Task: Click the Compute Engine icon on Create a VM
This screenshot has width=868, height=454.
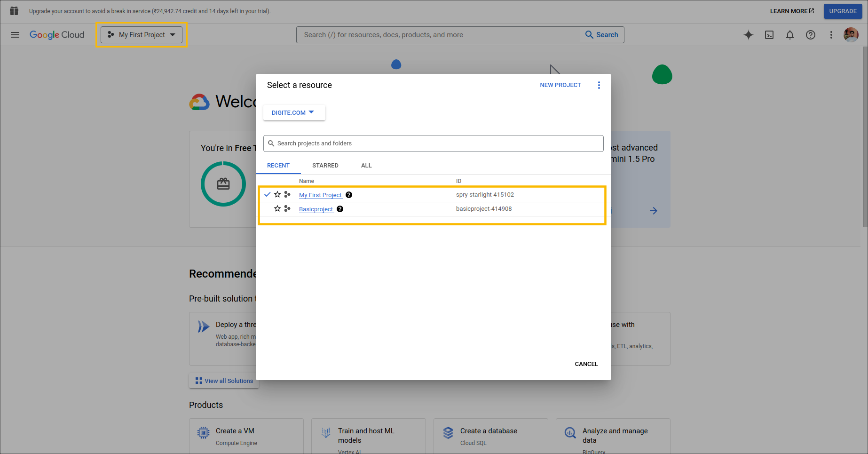Action: (x=203, y=433)
